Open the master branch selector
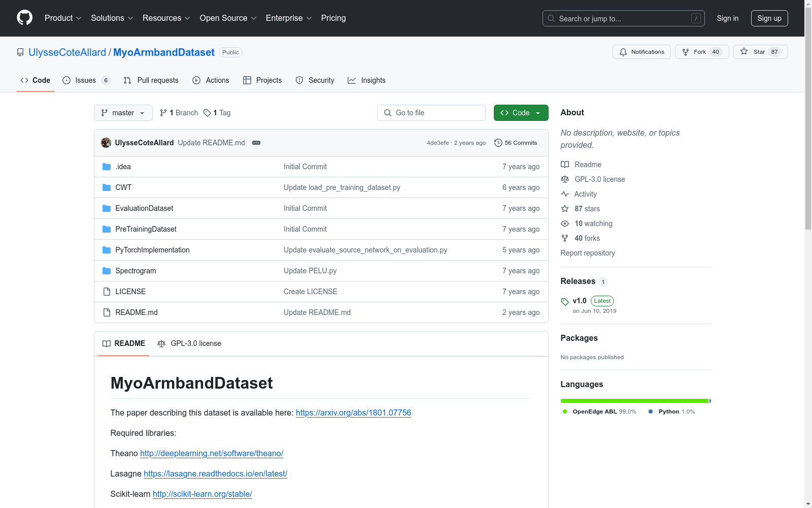This screenshot has height=508, width=812. tap(123, 113)
